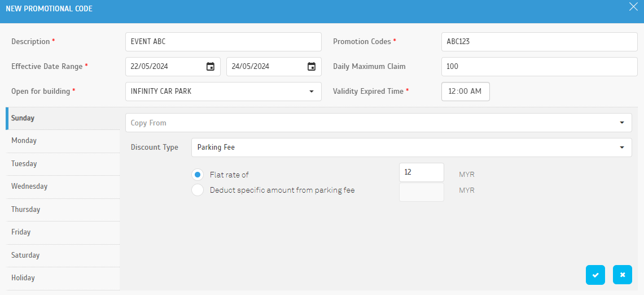Click the checkmark confirm icon button
644x295 pixels.
[x=595, y=275]
